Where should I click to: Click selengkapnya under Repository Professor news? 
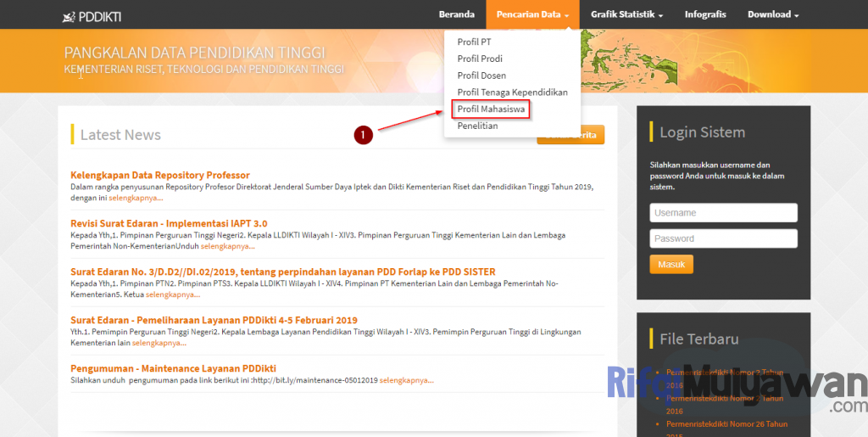pyautogui.click(x=136, y=198)
